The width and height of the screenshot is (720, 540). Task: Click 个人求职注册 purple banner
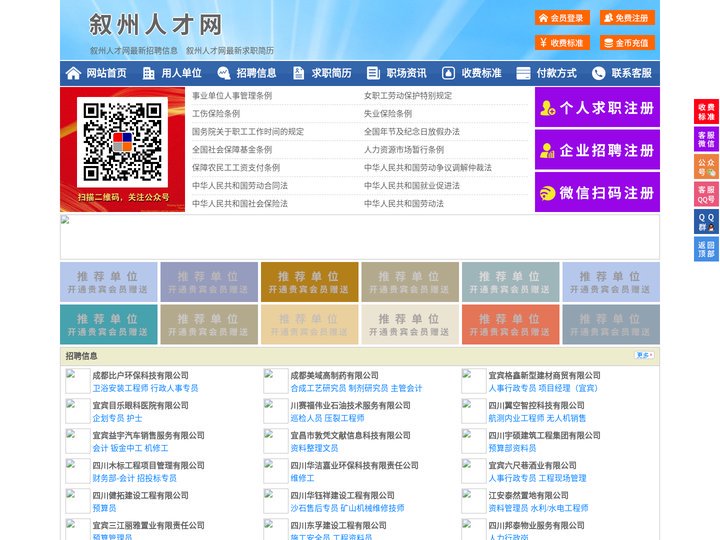click(597, 107)
